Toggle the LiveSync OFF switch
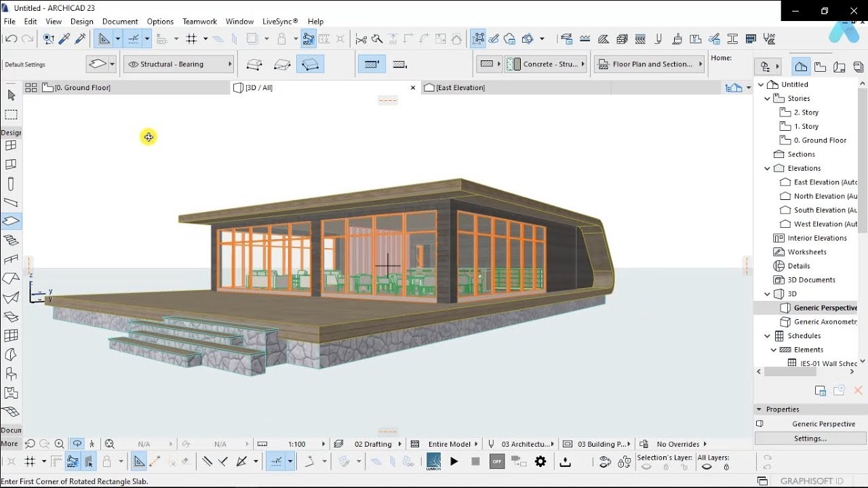868x488 pixels. (x=497, y=462)
